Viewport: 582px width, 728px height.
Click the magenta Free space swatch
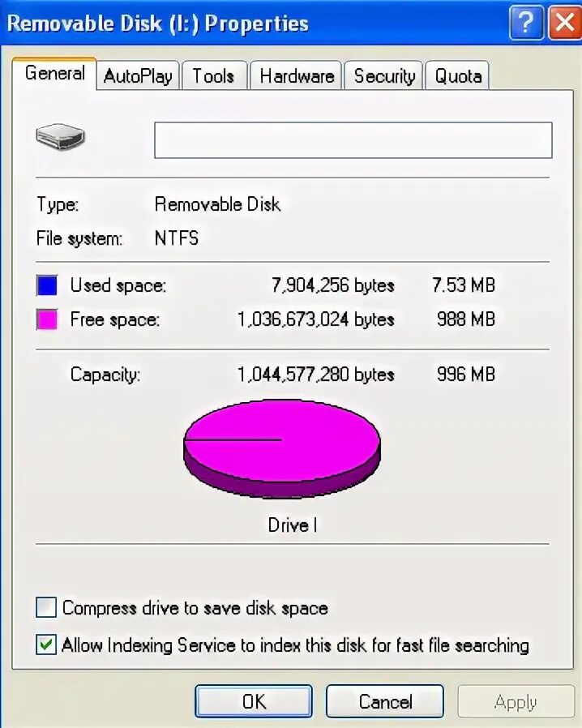47,319
